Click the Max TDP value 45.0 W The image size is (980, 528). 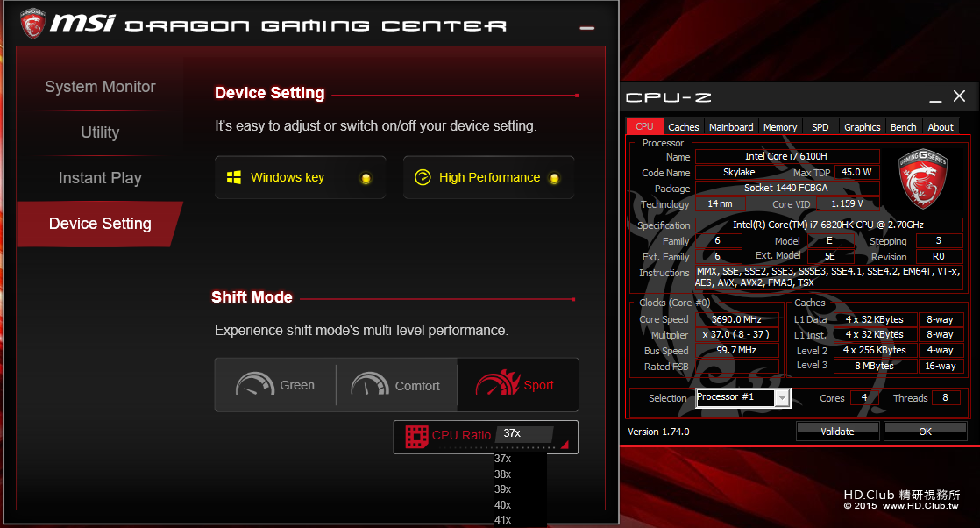coord(856,172)
